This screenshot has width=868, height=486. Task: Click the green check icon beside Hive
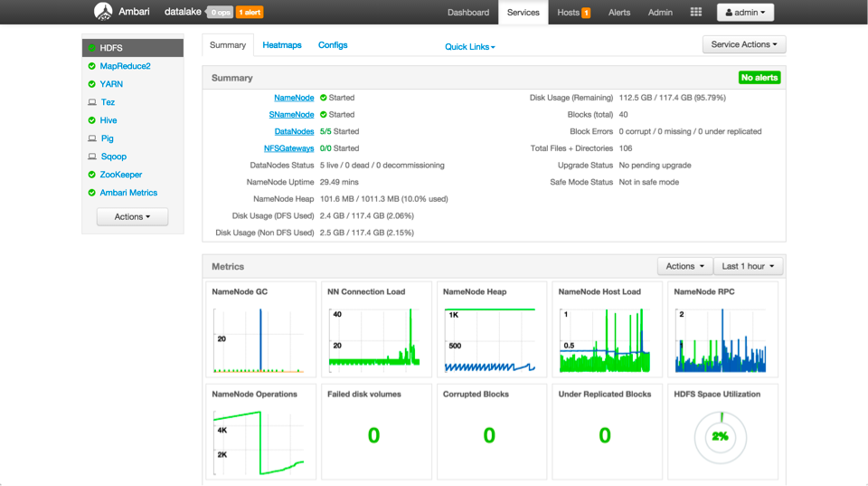(x=92, y=120)
